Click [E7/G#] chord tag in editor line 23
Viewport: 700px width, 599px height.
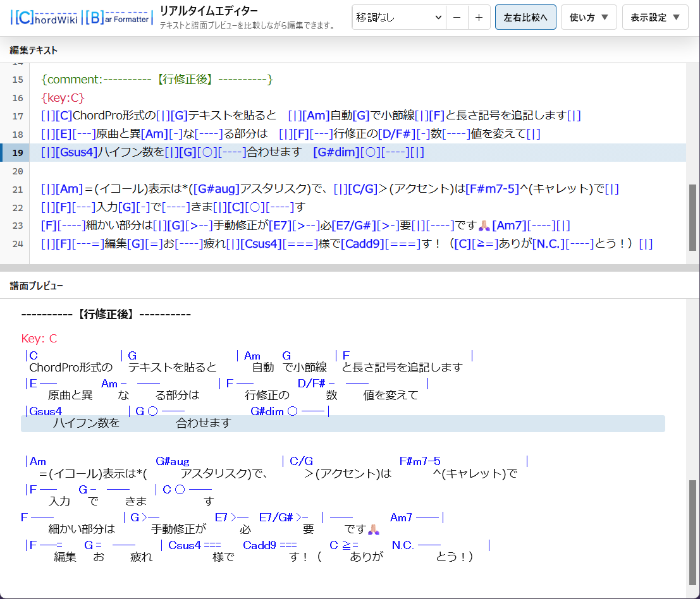coord(353,226)
